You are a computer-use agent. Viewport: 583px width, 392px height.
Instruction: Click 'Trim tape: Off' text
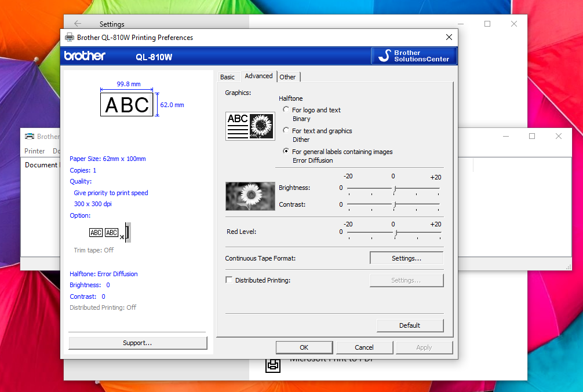click(x=94, y=250)
